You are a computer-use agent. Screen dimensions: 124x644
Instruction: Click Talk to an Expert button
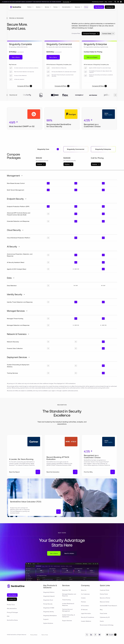coord(92,57)
